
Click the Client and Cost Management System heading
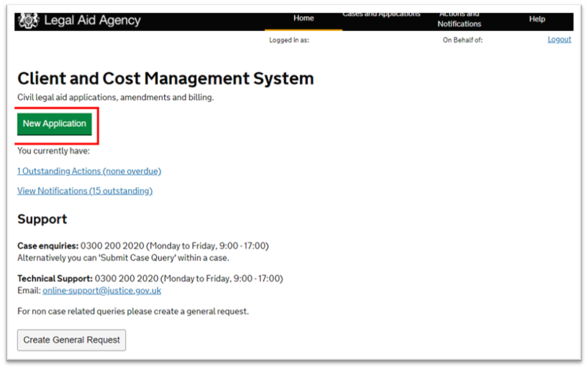click(x=165, y=79)
